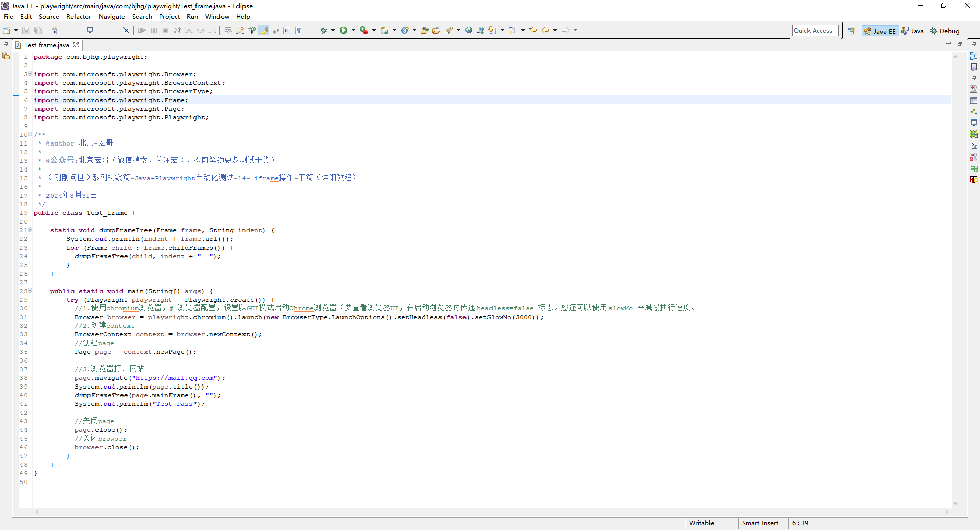Screen dimensions: 980x530
Task: Open the Task List view icon
Action: coord(974,67)
